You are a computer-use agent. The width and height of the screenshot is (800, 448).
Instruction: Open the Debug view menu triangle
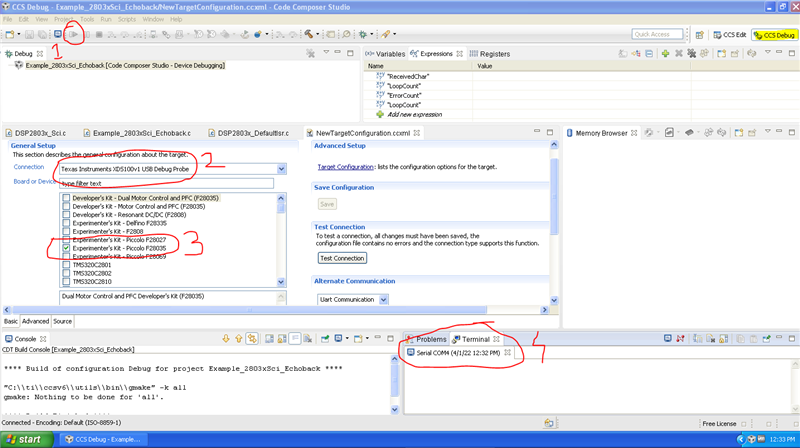pos(326,53)
